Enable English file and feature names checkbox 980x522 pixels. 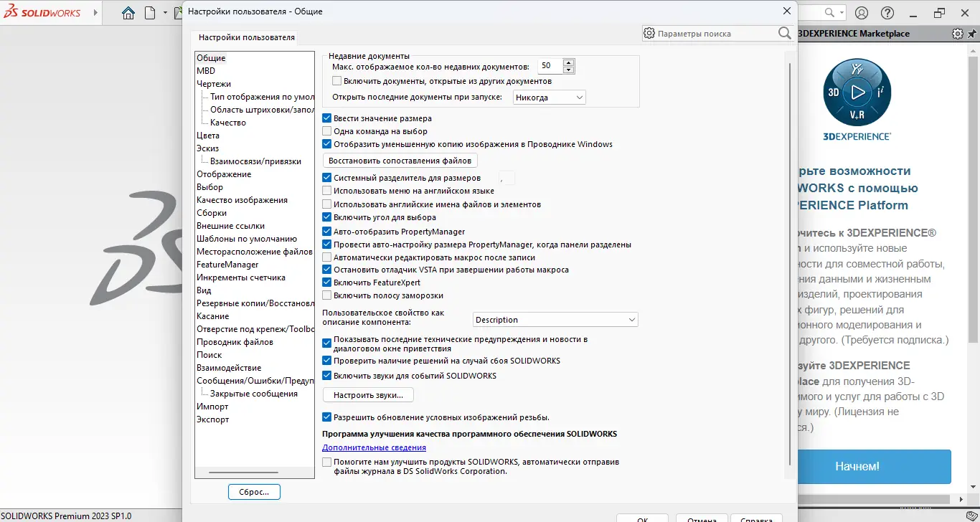(327, 204)
